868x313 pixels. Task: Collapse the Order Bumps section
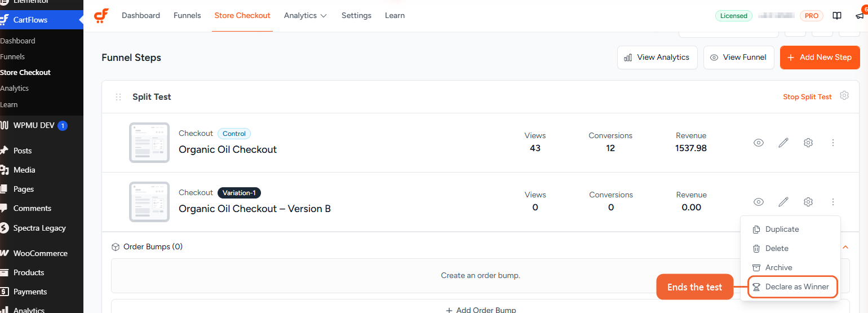[845, 247]
